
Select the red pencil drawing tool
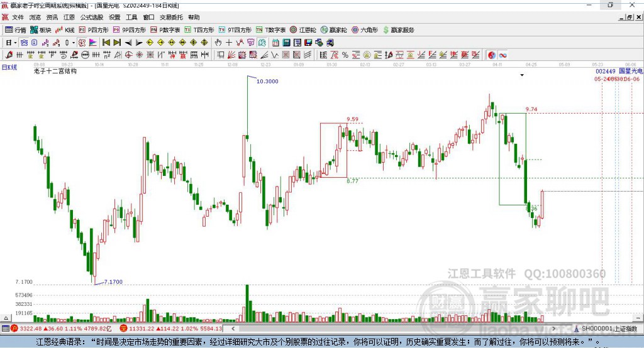click(9, 55)
